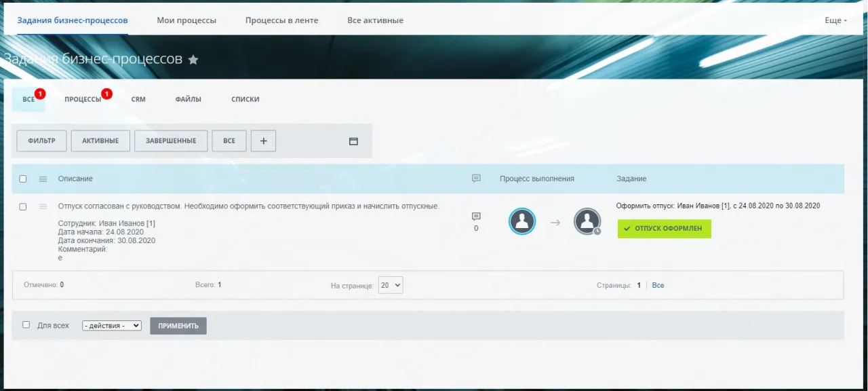Check the checkbox for the vacation task row

pos(23,206)
